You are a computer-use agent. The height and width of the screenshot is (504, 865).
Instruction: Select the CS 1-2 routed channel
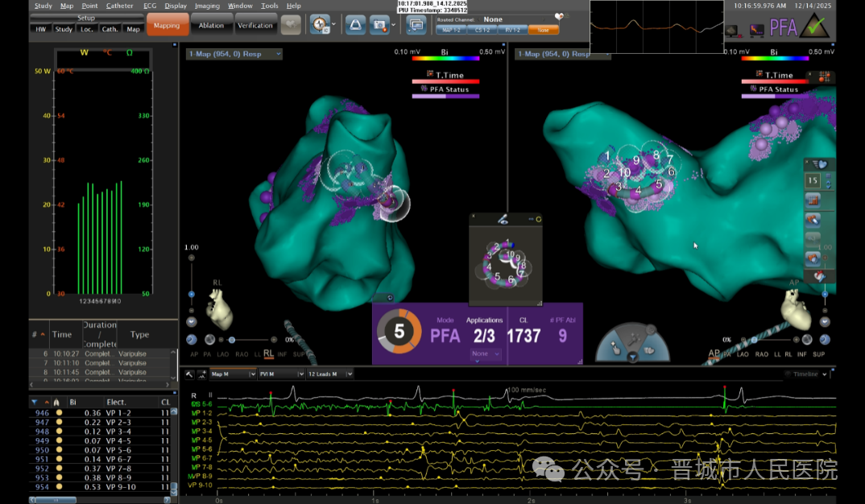pos(482,30)
